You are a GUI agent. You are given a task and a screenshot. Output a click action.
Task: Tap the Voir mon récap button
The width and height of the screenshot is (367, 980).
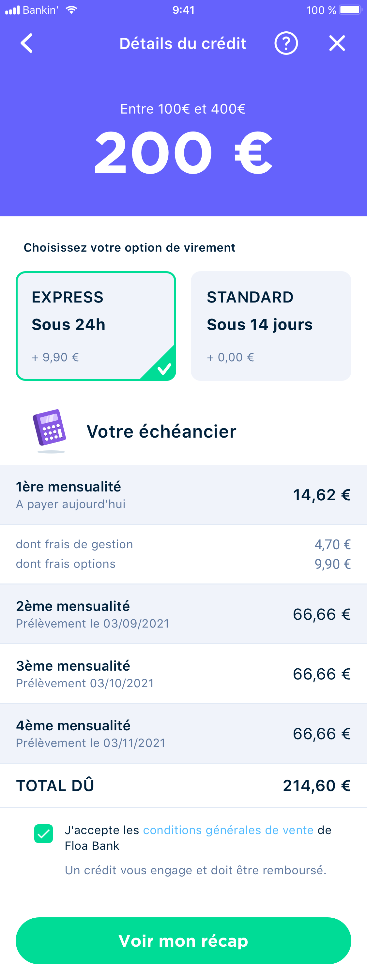[183, 941]
